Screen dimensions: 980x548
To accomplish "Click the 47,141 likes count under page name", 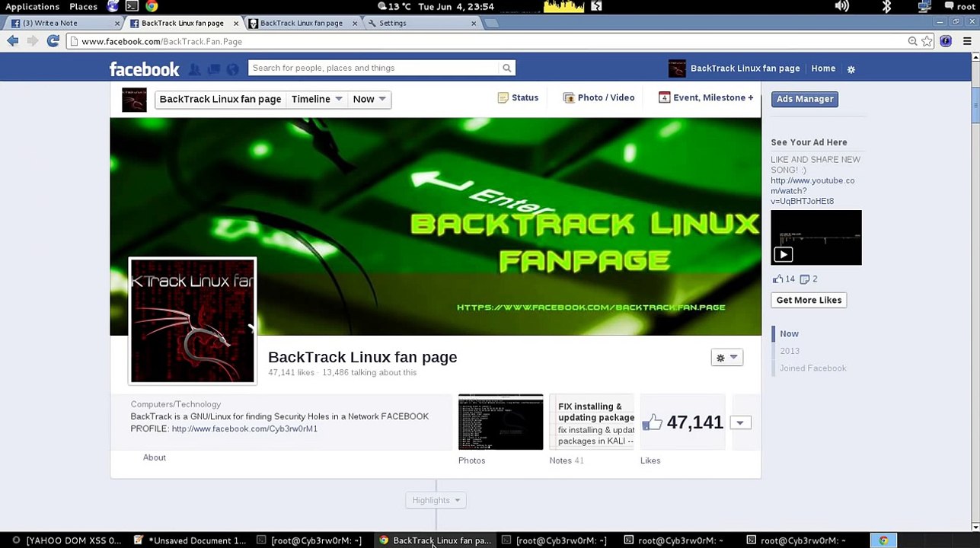I will (291, 373).
